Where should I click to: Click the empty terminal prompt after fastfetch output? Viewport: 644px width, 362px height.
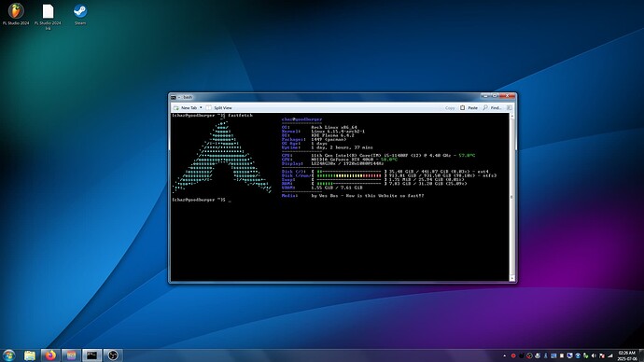pyautogui.click(x=202, y=200)
